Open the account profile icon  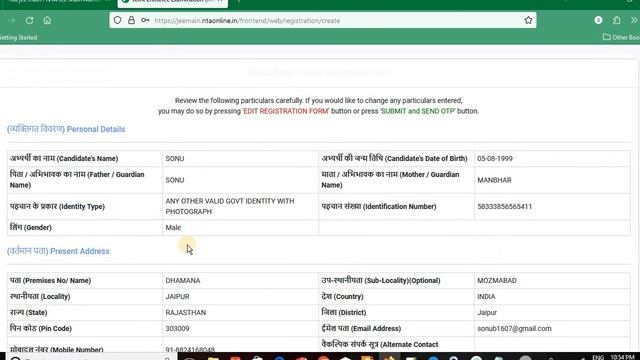598,20
